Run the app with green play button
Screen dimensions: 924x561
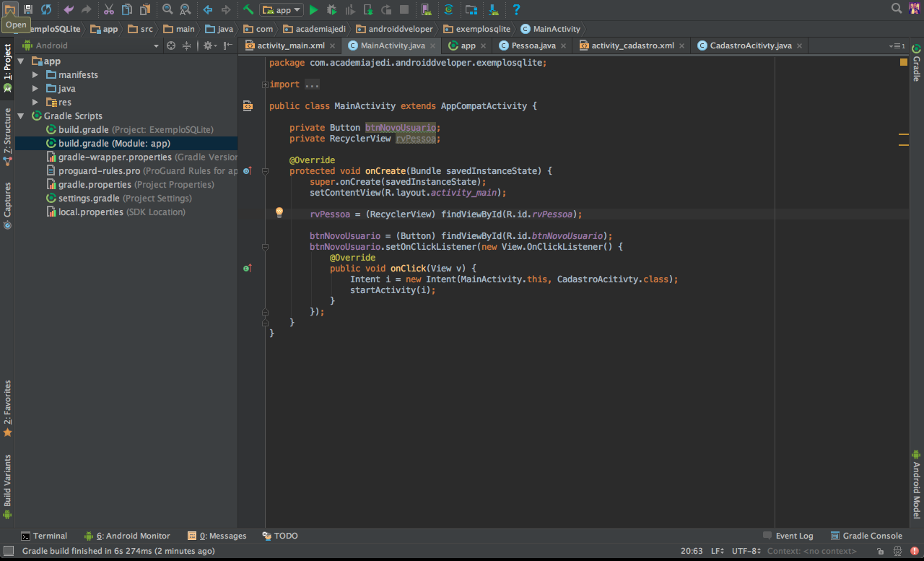click(x=313, y=9)
